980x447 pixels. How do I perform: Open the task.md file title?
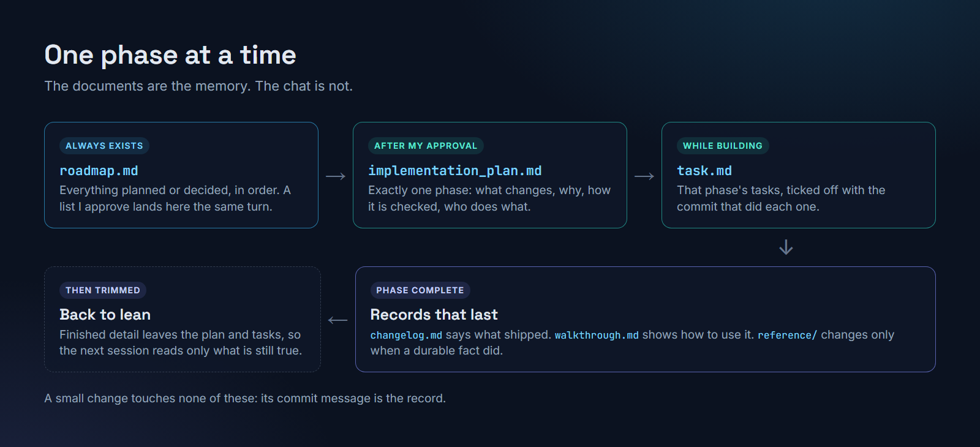704,171
